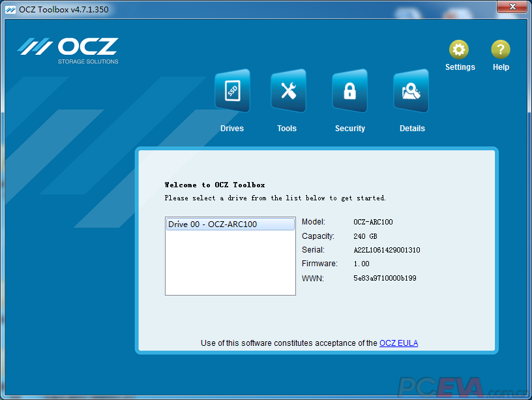
Task: Switch to the Drives navigation tab
Action: (231, 128)
